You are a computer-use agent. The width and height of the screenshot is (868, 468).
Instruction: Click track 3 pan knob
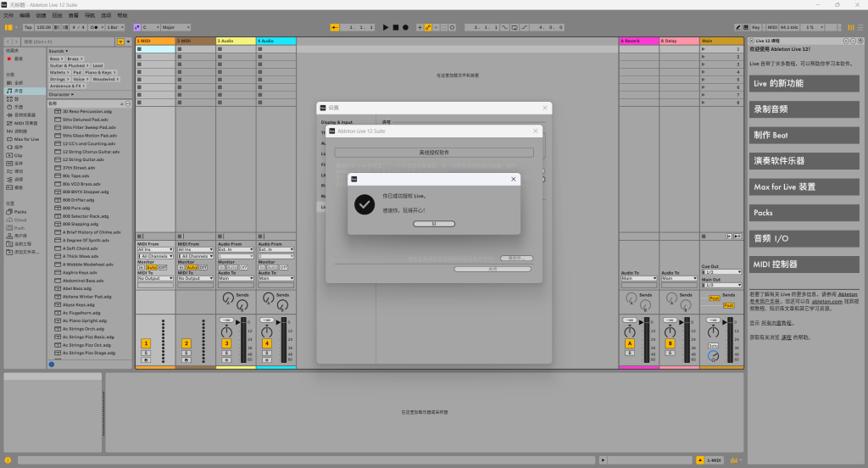pyautogui.click(x=226, y=331)
